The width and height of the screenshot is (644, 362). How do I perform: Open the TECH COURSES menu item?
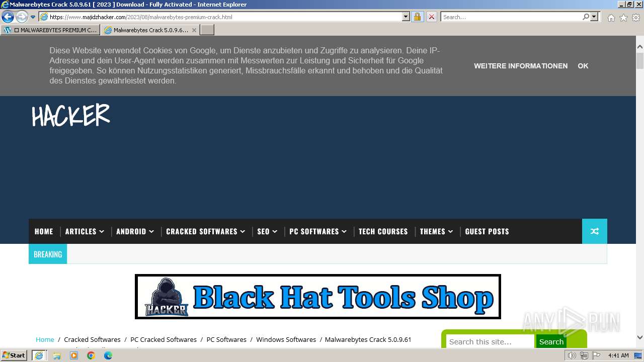(383, 231)
